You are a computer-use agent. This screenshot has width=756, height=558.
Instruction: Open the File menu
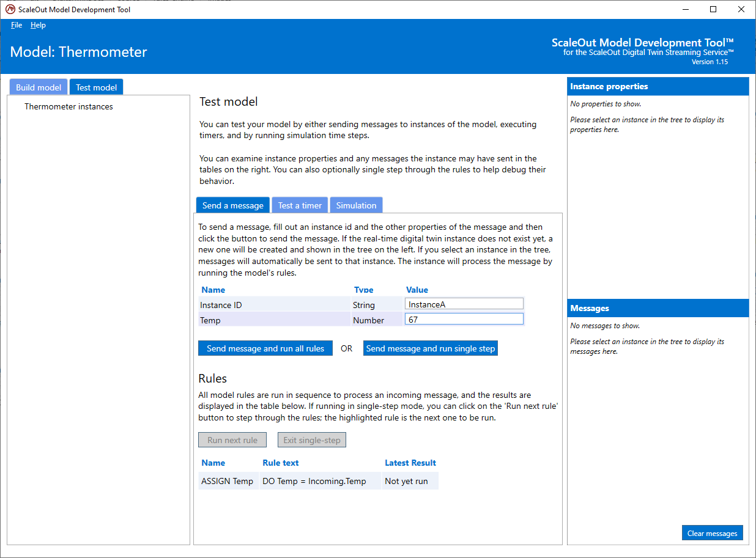17,25
